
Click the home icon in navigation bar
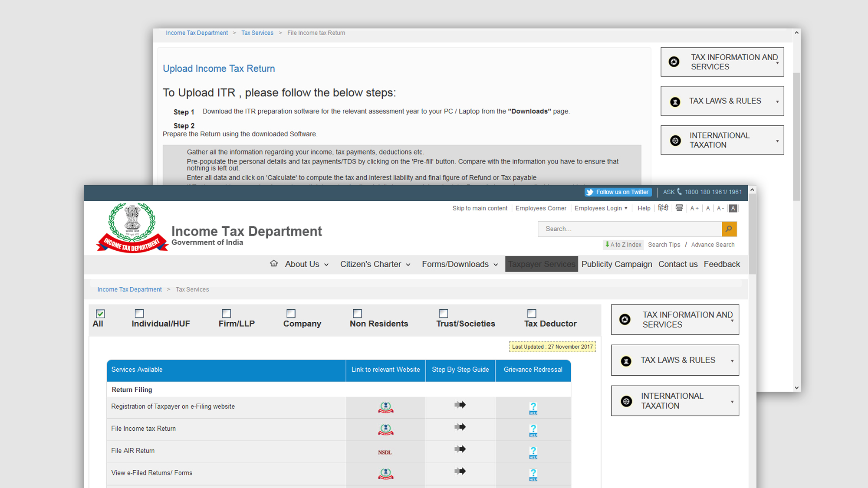273,263
